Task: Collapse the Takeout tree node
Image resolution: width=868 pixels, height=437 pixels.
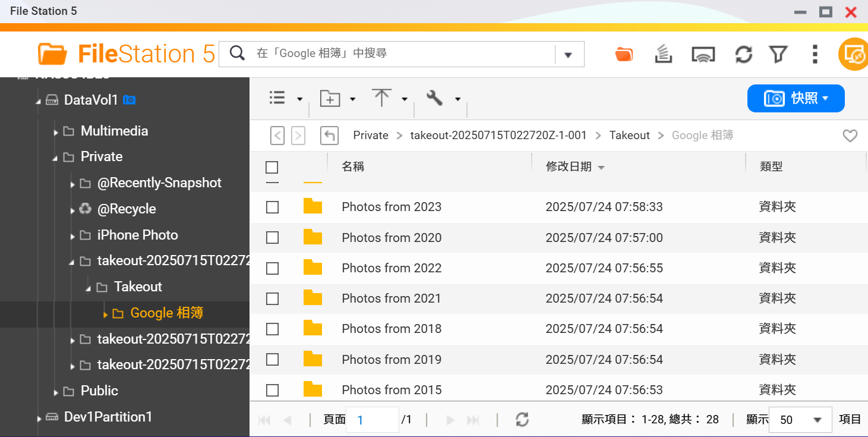Action: [x=89, y=288]
